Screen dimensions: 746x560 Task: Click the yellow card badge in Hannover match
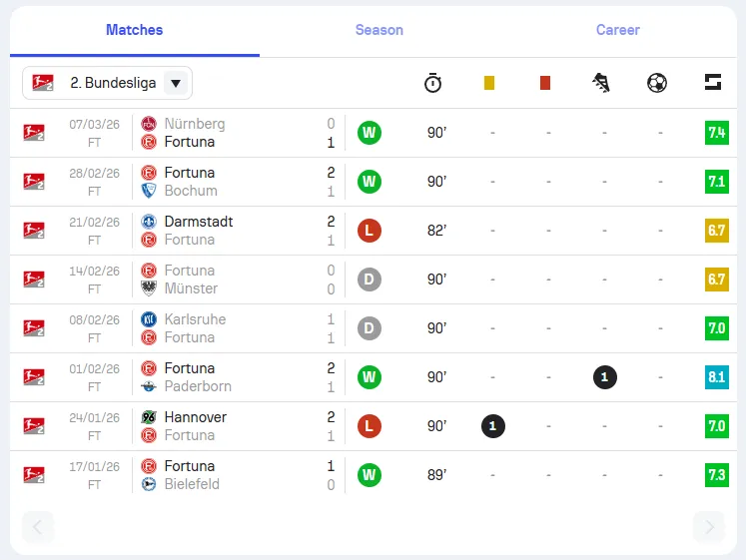492,426
